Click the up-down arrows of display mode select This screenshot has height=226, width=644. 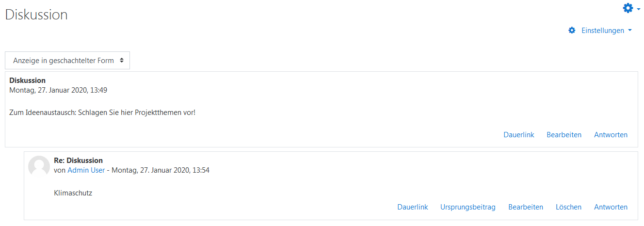point(121,61)
